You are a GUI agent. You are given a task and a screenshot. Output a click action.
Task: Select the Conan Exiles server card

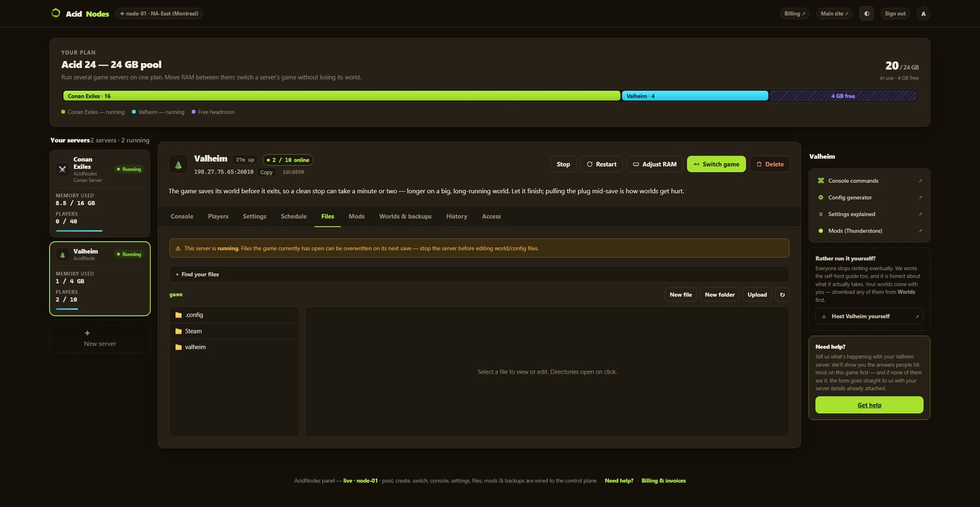pos(100,194)
